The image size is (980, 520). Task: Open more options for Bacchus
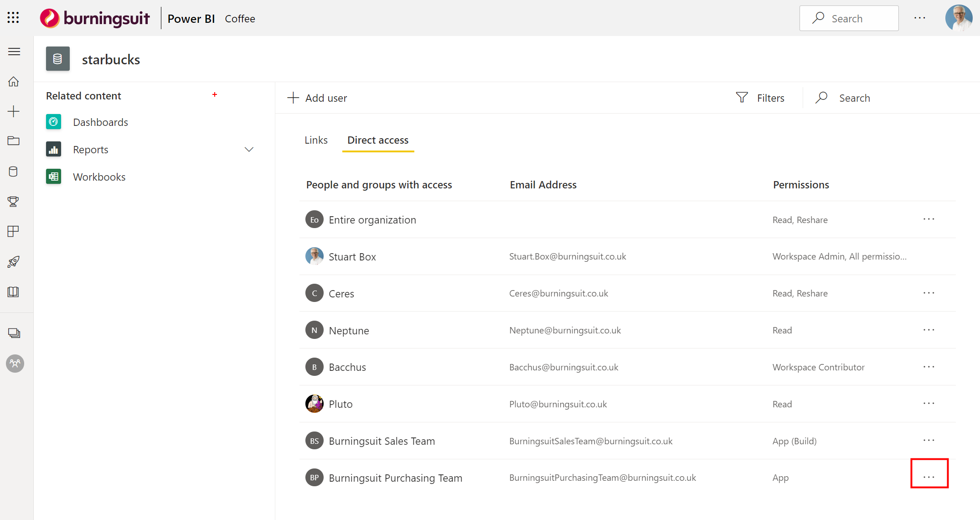pyautogui.click(x=929, y=367)
